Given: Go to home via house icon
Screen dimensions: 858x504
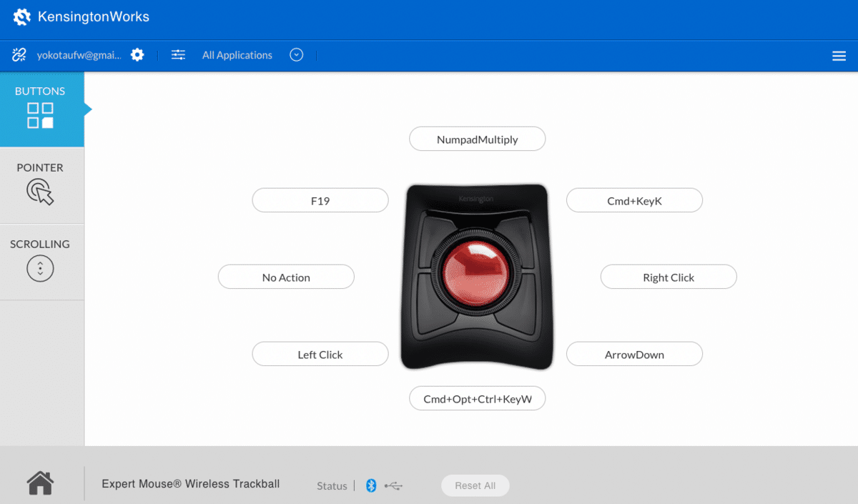Looking at the screenshot, I should (x=40, y=483).
